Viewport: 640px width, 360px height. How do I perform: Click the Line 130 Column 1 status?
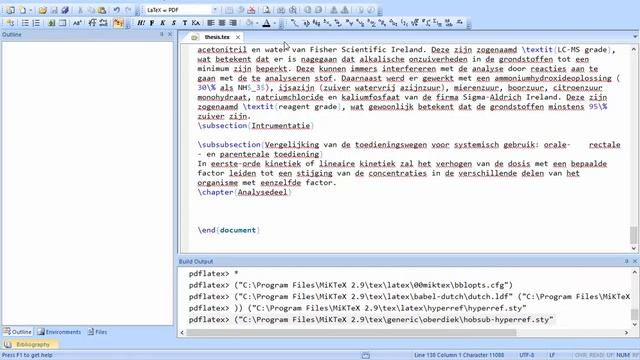tap(459, 355)
